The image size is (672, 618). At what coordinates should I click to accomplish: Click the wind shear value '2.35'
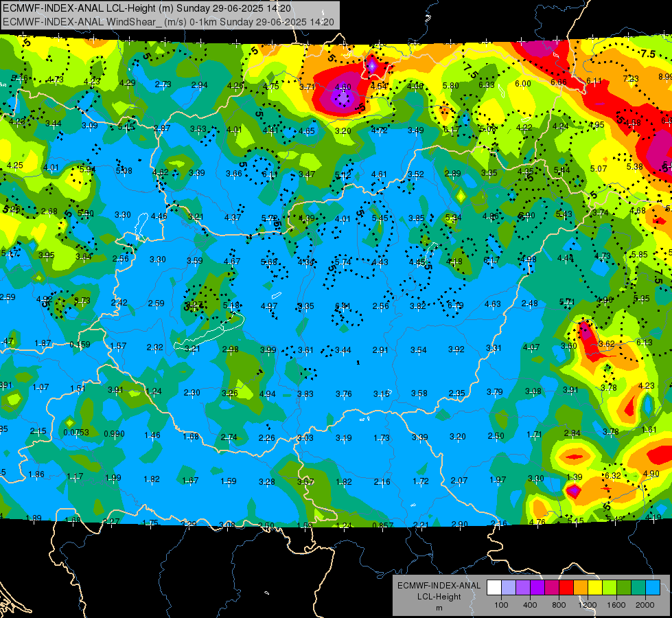click(457, 393)
